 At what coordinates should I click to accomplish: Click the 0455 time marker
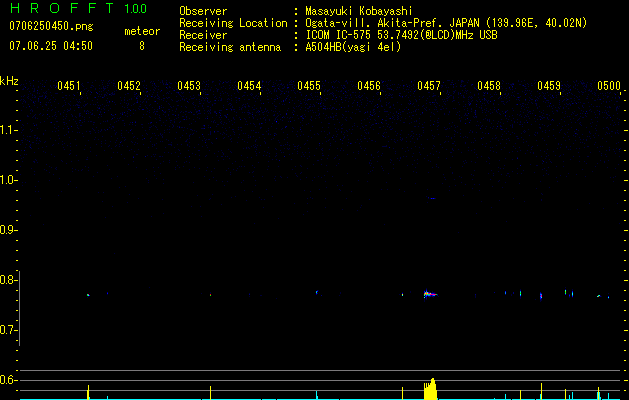coord(309,86)
